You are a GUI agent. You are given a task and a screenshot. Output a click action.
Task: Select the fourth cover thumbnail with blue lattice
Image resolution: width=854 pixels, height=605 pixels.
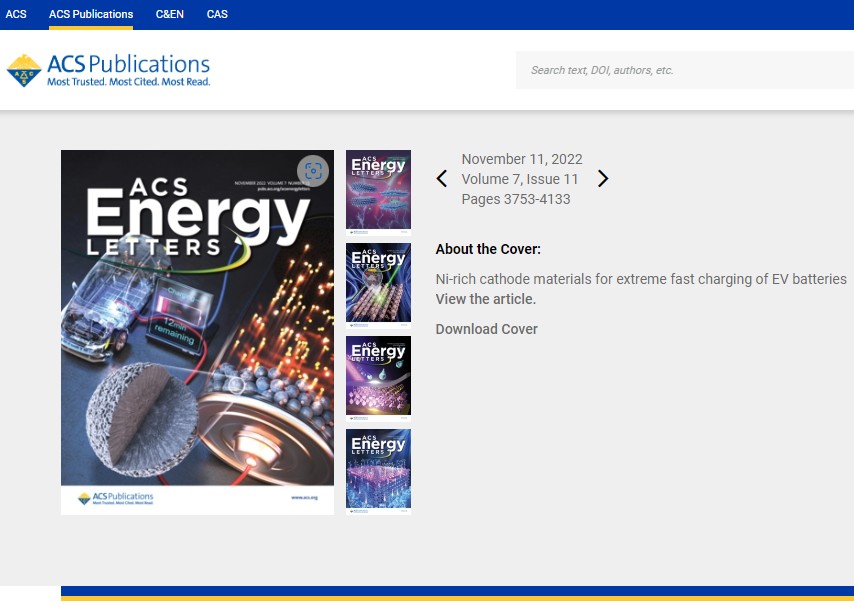pyautogui.click(x=379, y=472)
